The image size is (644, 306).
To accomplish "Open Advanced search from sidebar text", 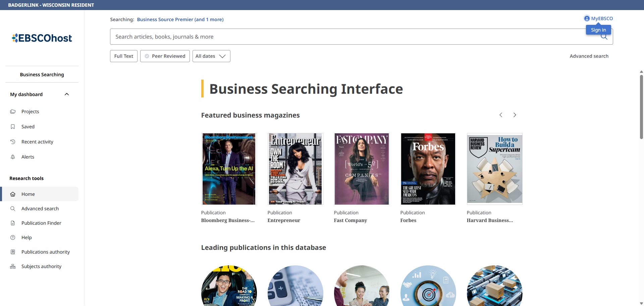I will [x=40, y=209].
